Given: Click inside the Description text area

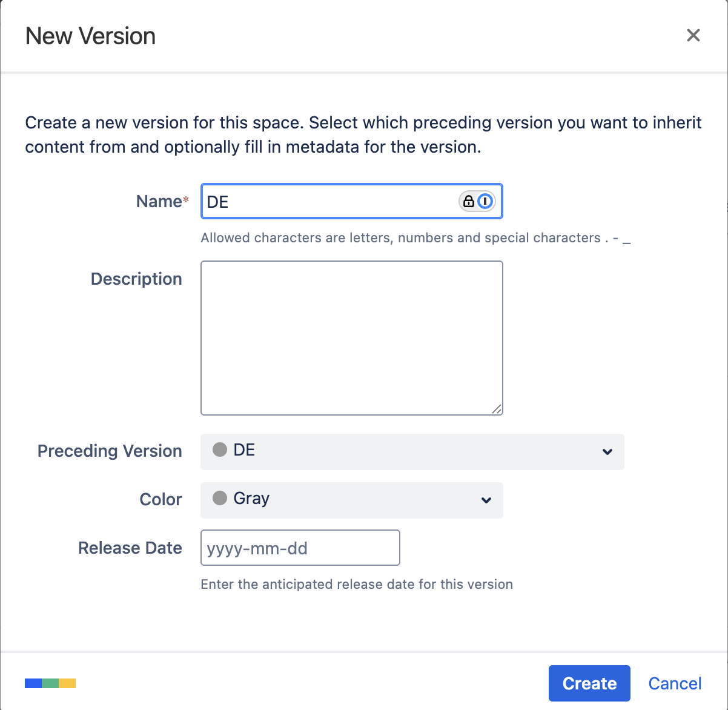Looking at the screenshot, I should coord(351,337).
